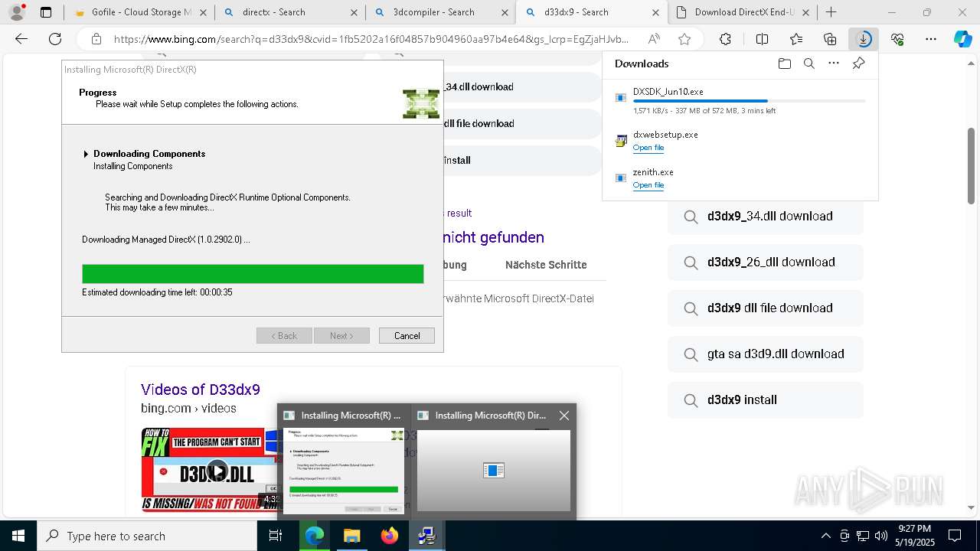The height and width of the screenshot is (551, 980).
Task: Switch to directx Search tab
Action: (289, 12)
